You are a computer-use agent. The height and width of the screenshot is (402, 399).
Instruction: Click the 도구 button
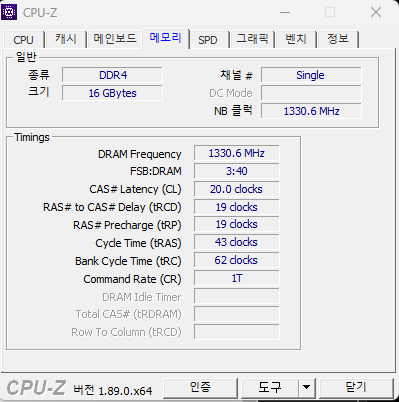269,387
